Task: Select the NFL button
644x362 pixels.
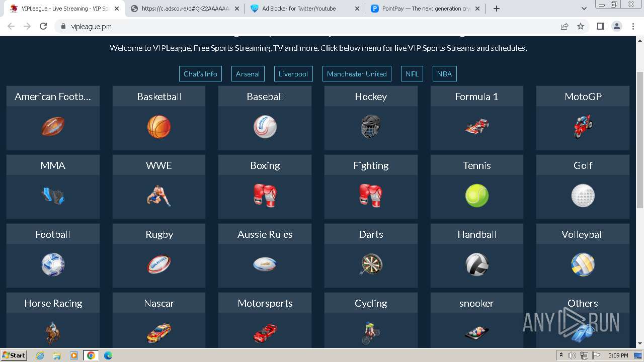Action: (412, 74)
